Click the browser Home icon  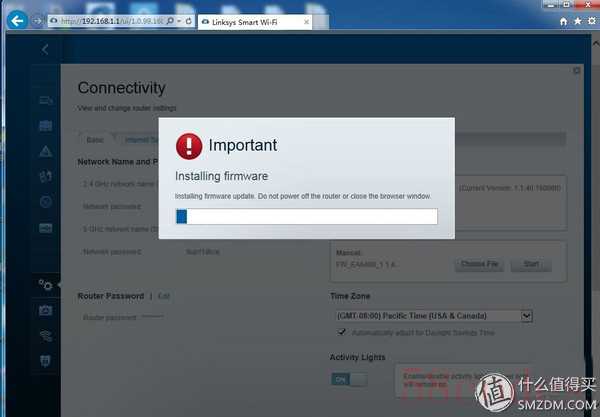pyautogui.click(x=563, y=21)
